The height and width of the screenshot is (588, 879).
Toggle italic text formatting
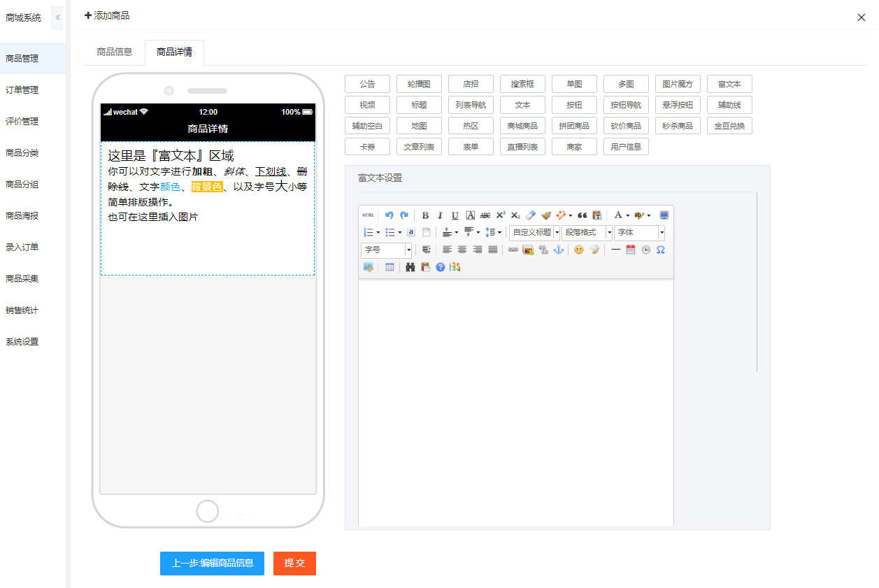440,215
